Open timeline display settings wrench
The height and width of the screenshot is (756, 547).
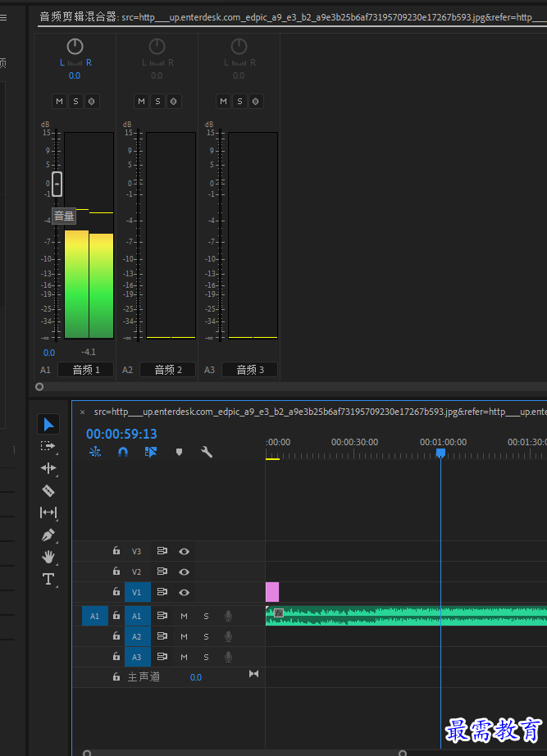[207, 452]
